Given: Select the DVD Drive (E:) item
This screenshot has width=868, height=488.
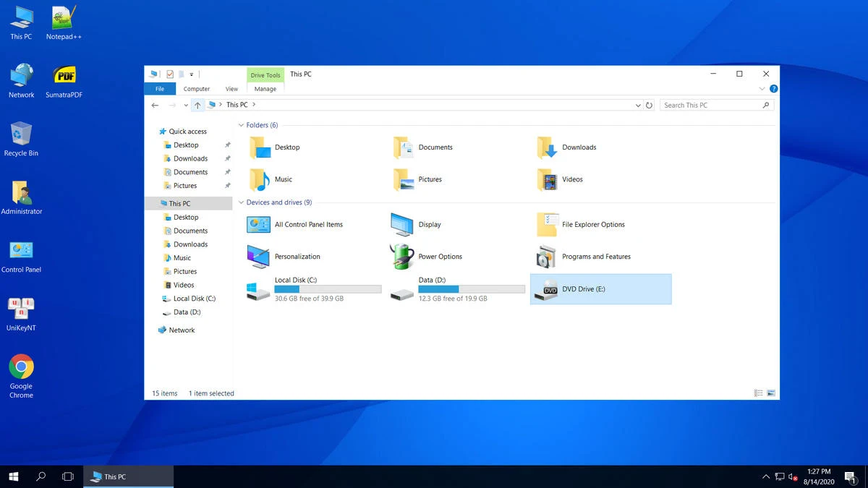Looking at the screenshot, I should pos(600,289).
